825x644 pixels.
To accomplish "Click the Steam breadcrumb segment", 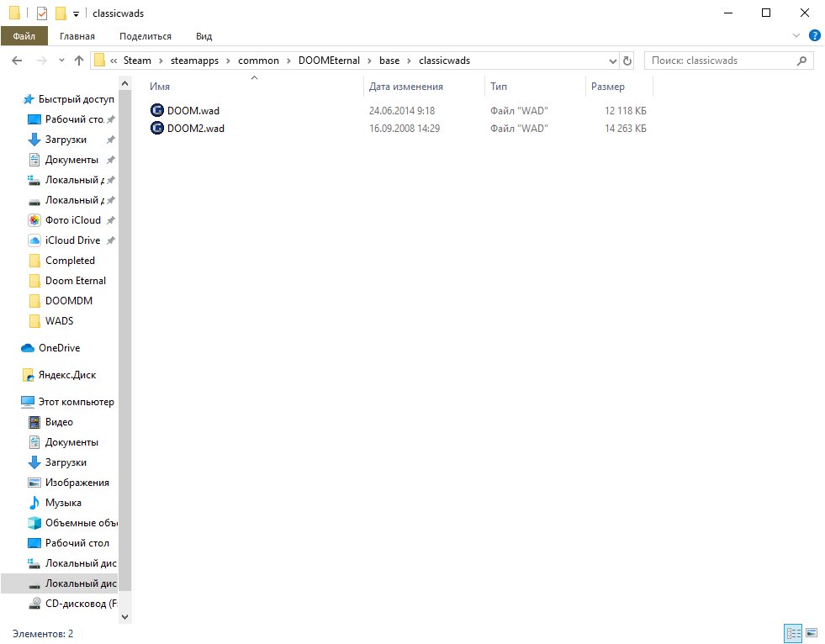I will [137, 61].
